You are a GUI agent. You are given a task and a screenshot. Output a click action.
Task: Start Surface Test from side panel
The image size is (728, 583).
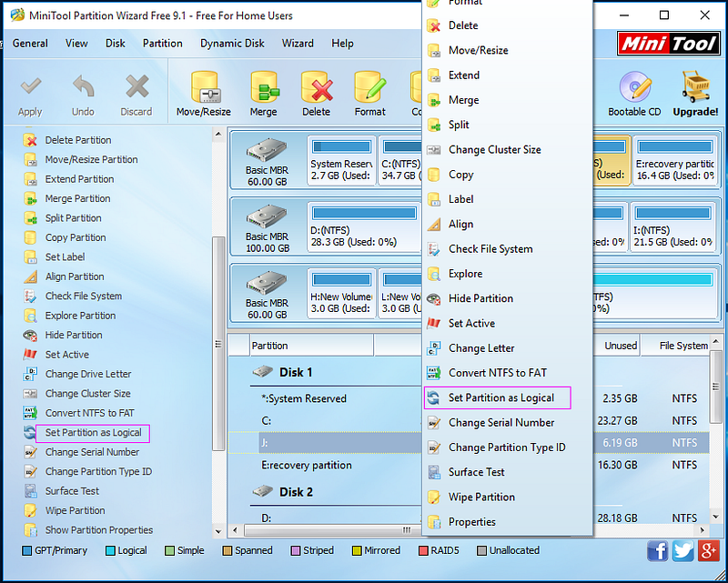click(72, 491)
